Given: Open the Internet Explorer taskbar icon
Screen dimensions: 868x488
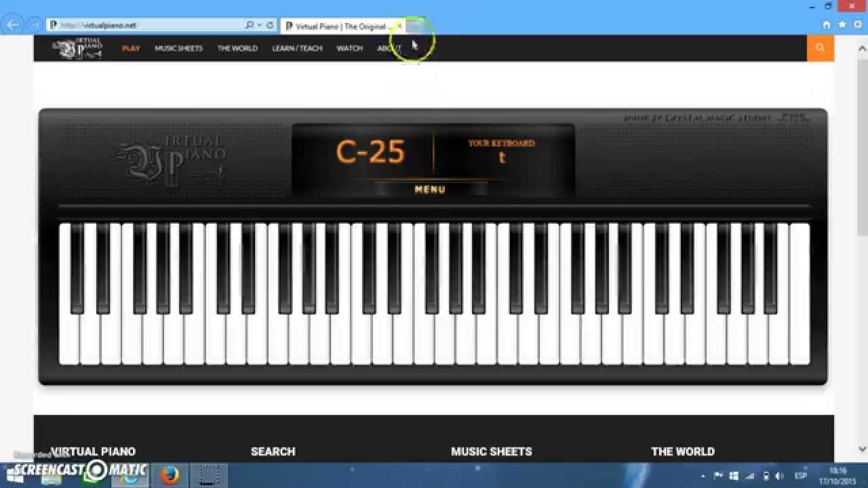Looking at the screenshot, I should (x=131, y=475).
